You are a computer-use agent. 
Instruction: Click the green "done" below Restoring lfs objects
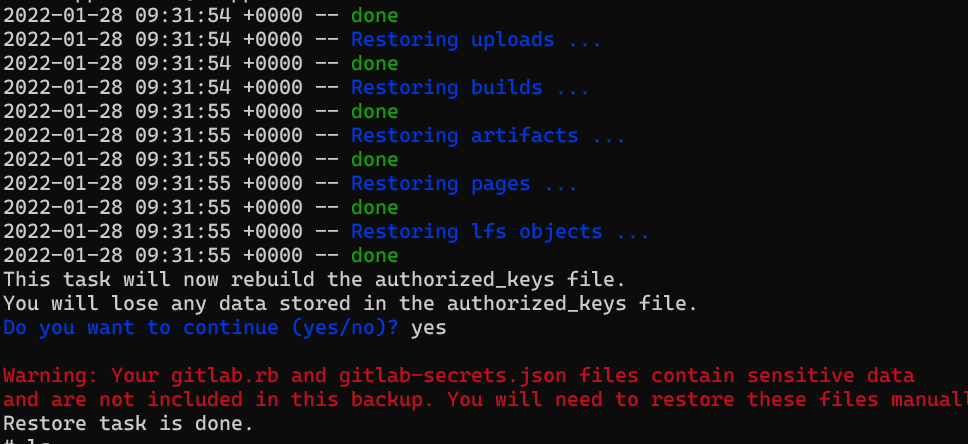(x=374, y=255)
